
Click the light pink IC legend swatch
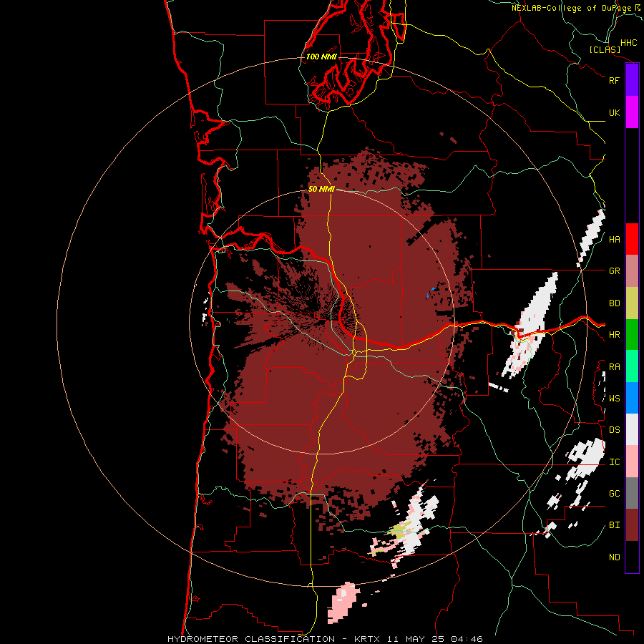point(632,462)
